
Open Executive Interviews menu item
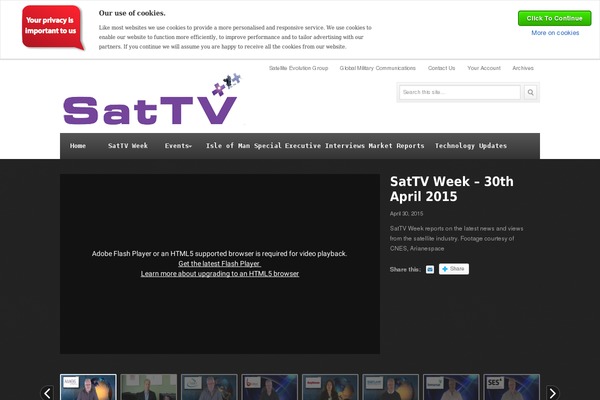[324, 146]
